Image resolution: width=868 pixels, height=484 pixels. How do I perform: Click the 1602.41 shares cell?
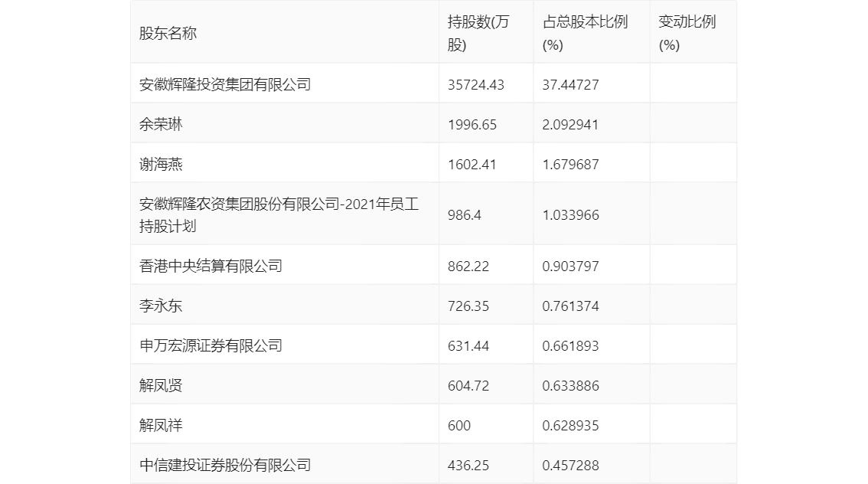(472, 165)
